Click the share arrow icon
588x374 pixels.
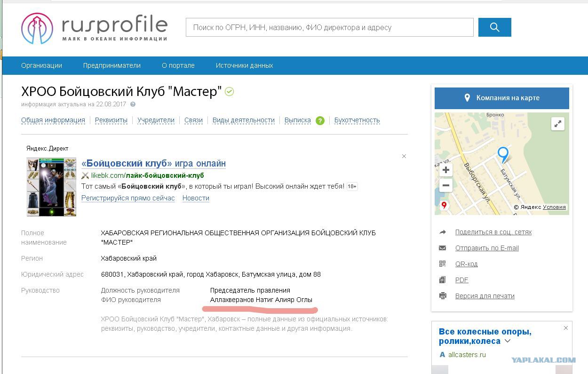tap(442, 232)
